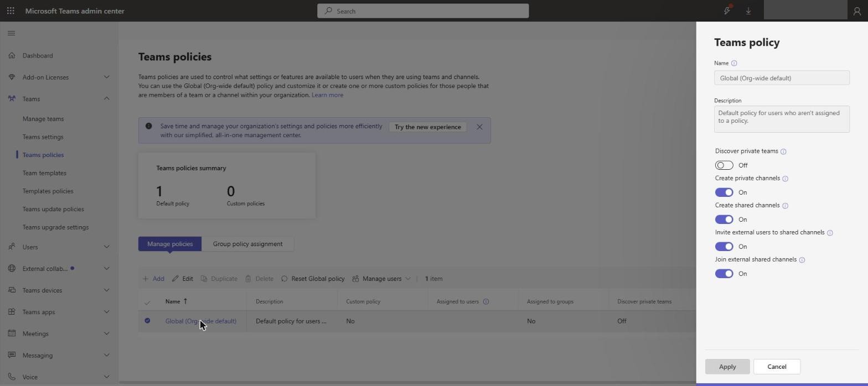This screenshot has width=868, height=386.
Task: Collapse the navigation hamburger menu
Action: tap(11, 33)
